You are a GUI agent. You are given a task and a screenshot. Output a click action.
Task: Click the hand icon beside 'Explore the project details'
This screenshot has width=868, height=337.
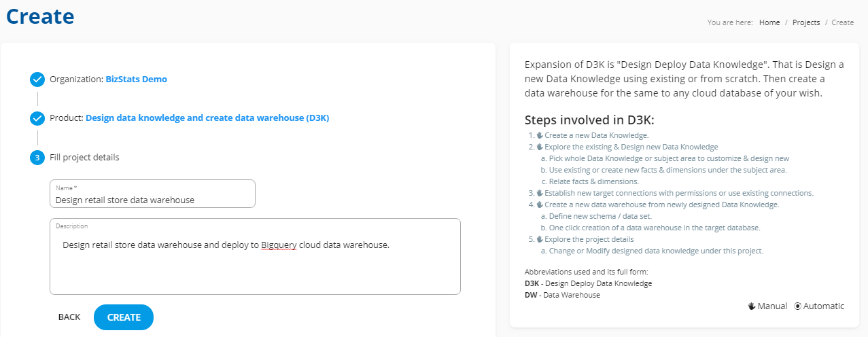click(x=540, y=239)
